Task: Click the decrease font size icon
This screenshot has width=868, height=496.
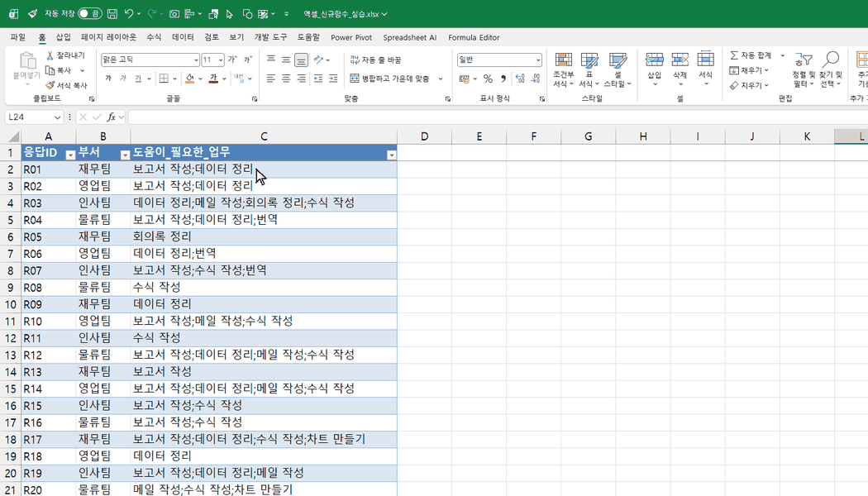Action: pyautogui.click(x=248, y=60)
